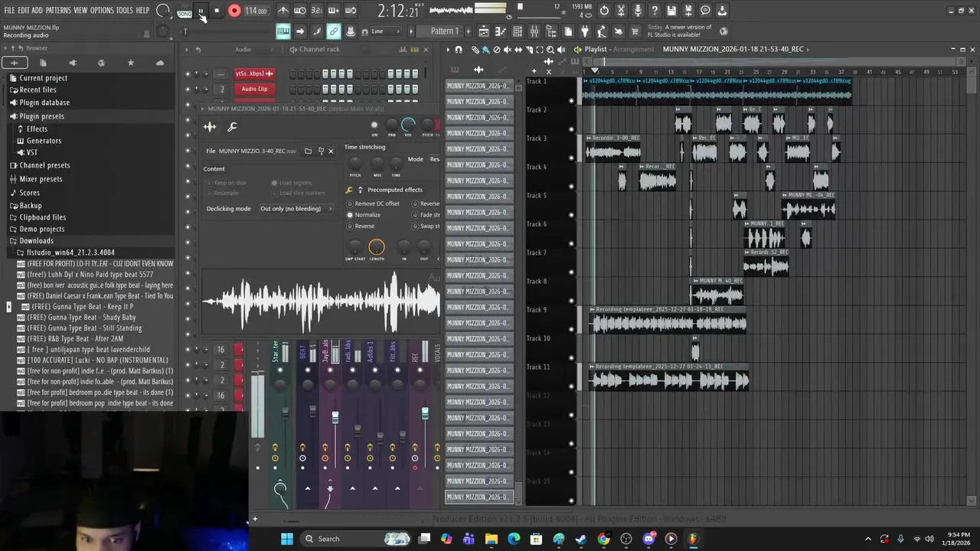Image resolution: width=980 pixels, height=551 pixels.
Task: Click the undo history icon
Action: [x=604, y=11]
